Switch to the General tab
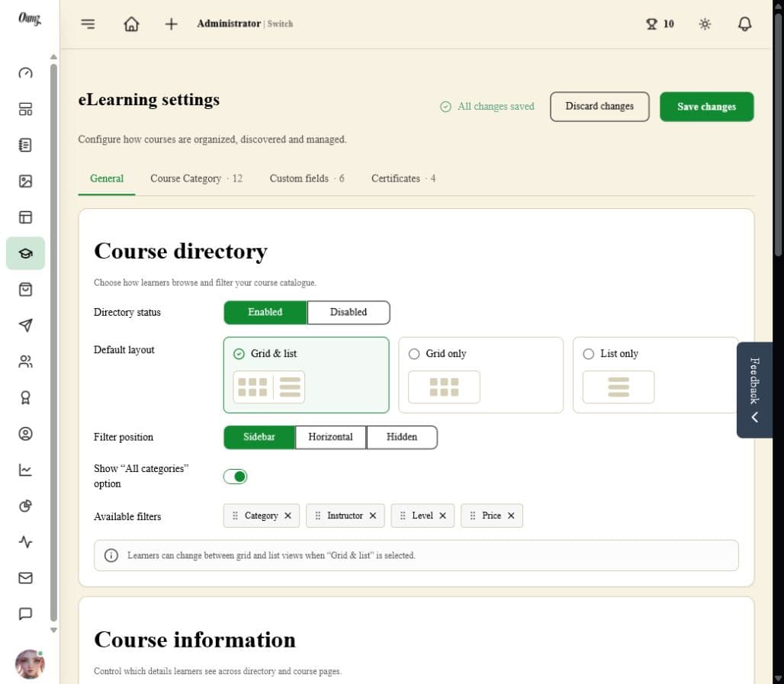 point(107,178)
